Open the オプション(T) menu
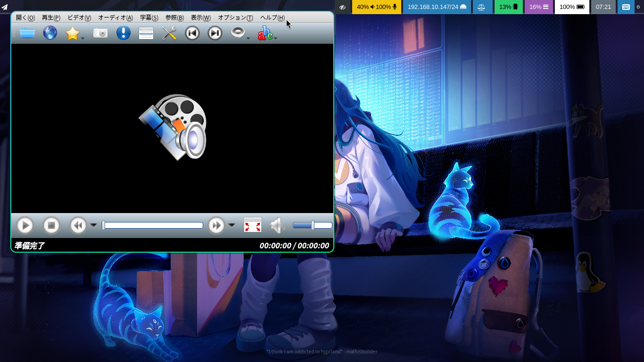644x362 pixels. [235, 17]
